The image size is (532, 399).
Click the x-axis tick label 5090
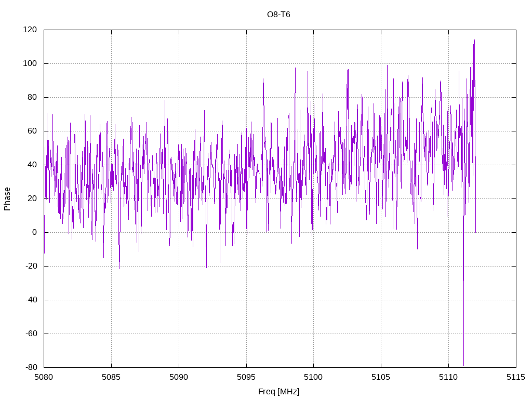pos(179,377)
